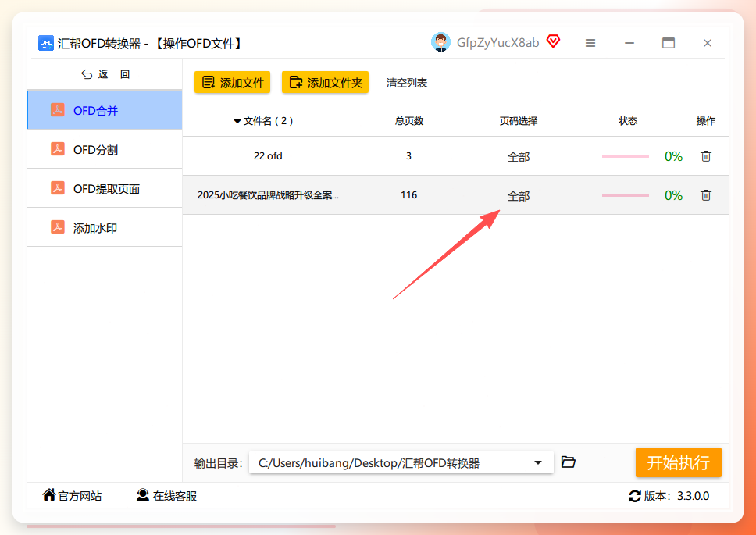This screenshot has width=756, height=535.
Task: Select the 2025小吃餐饮品牌战略升级全案 file name
Action: [x=268, y=195]
